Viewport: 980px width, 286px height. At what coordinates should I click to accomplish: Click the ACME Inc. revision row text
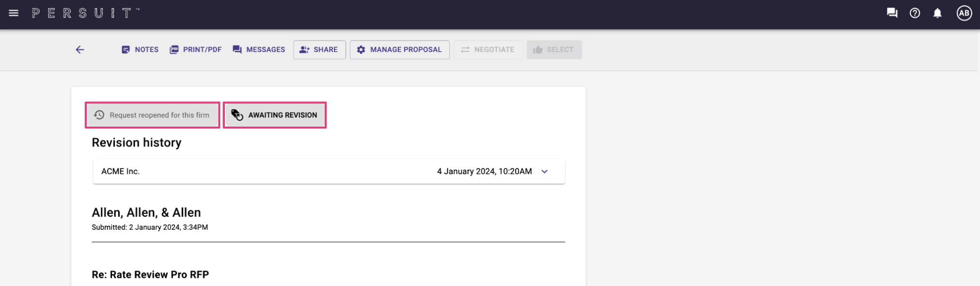click(121, 172)
